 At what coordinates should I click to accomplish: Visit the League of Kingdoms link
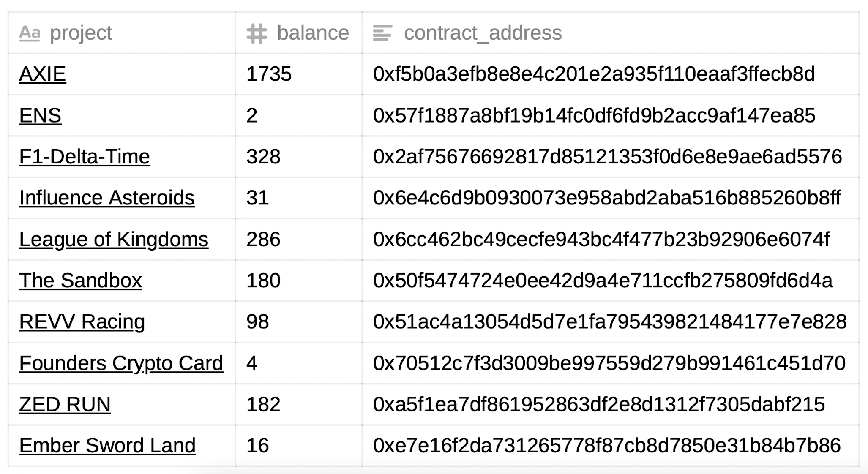pyautogui.click(x=114, y=240)
